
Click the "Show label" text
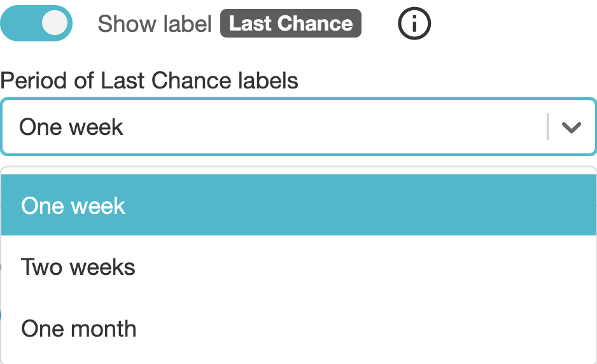coord(155,24)
